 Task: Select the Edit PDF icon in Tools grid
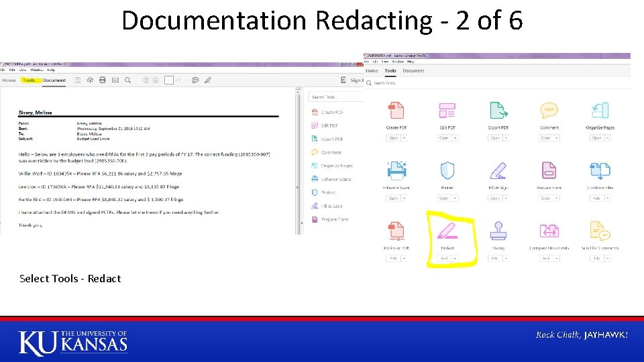point(447,111)
